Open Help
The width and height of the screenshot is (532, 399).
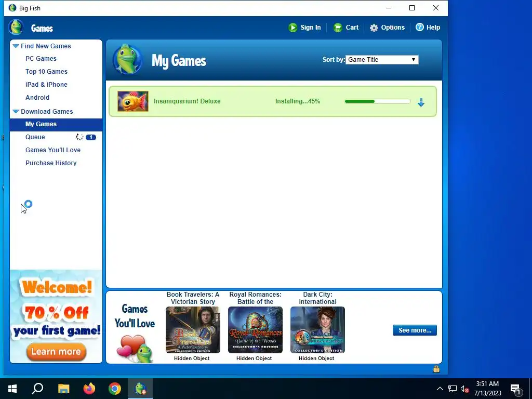click(433, 28)
